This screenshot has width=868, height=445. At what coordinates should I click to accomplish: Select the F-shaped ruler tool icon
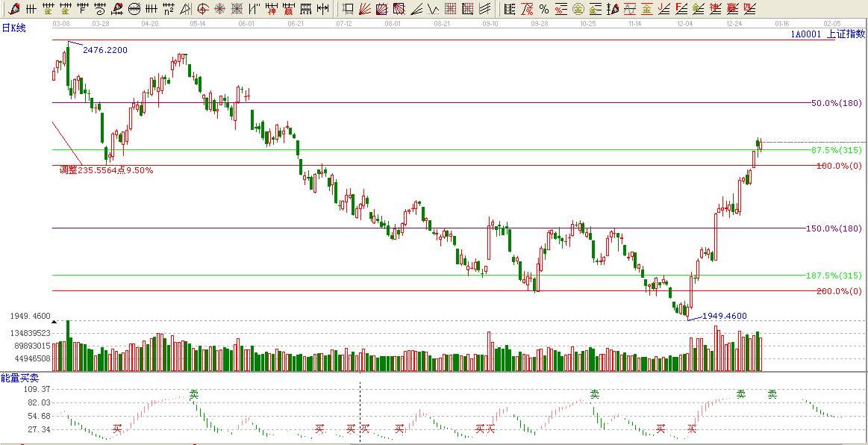pos(680,9)
